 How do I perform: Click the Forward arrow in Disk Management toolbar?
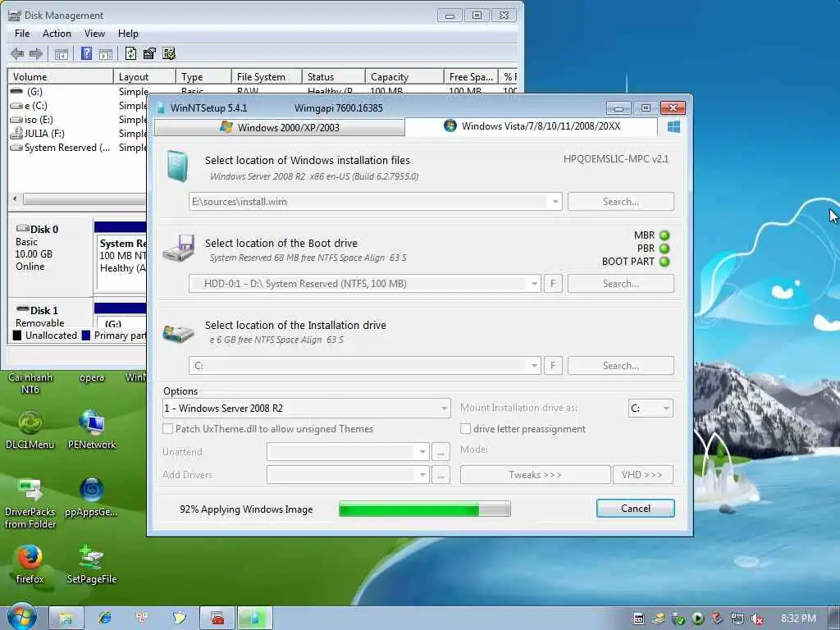[36, 53]
